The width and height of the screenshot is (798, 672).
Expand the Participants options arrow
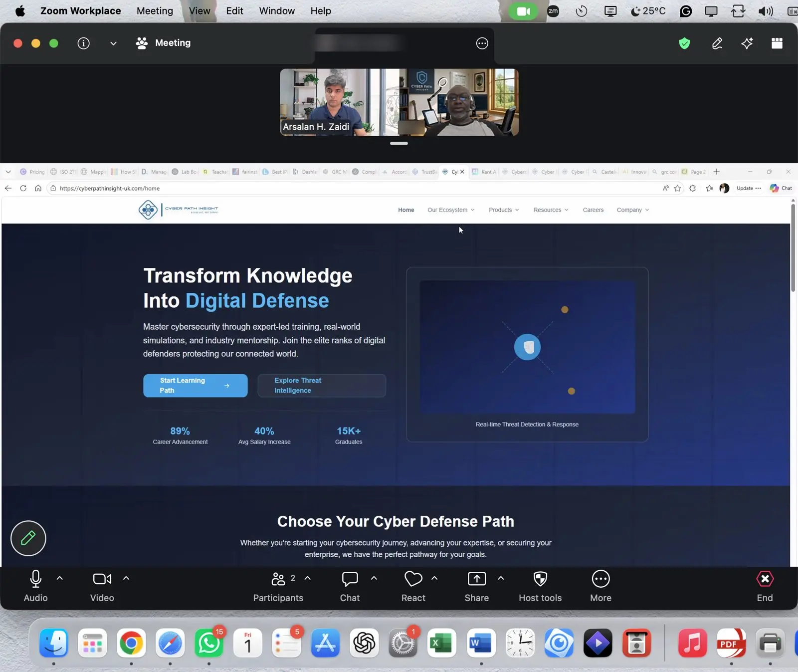308,578
